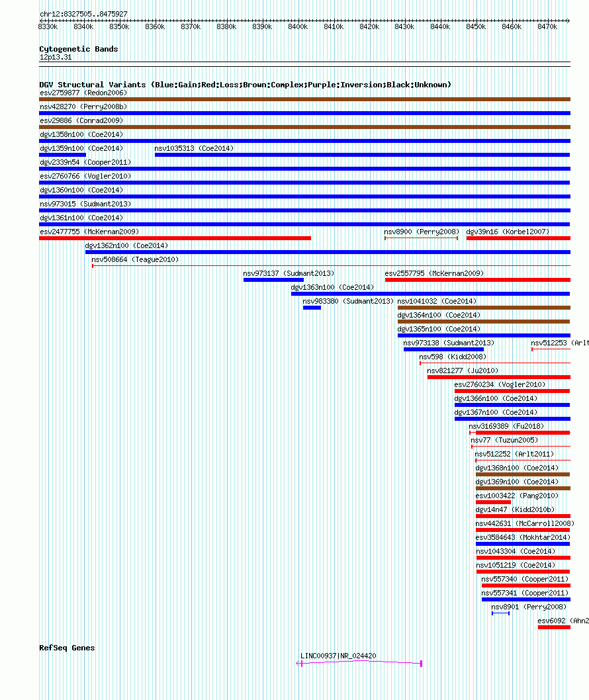Open the dgv1364n100 (Coe2014) label
The width and height of the screenshot is (589, 700).
click(439, 315)
